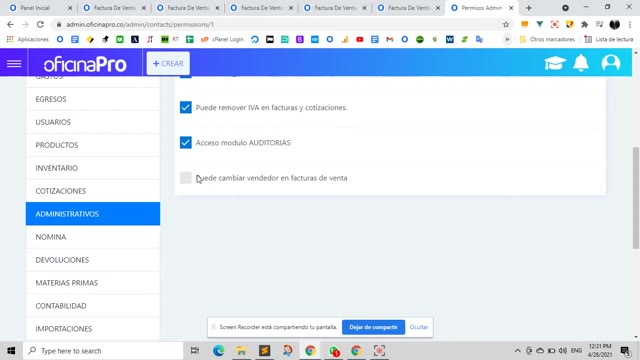Bookmark this page with the star icon
The image size is (640, 360).
pyautogui.click(x=506, y=24)
